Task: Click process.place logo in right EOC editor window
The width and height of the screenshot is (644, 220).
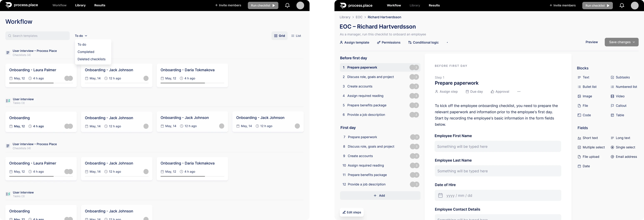Action: (x=356, y=5)
